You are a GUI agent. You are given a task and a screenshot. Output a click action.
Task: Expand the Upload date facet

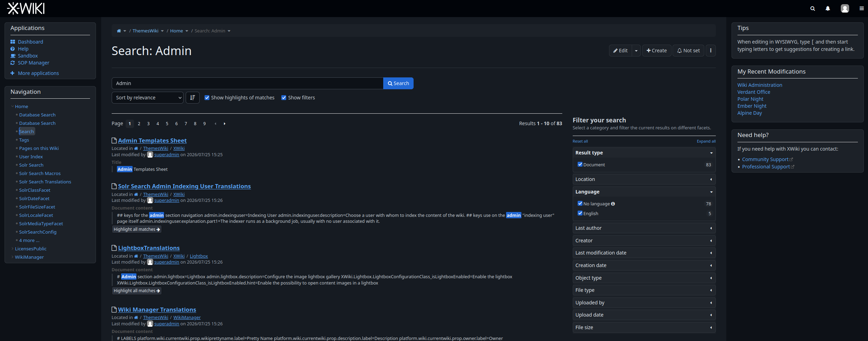point(644,315)
